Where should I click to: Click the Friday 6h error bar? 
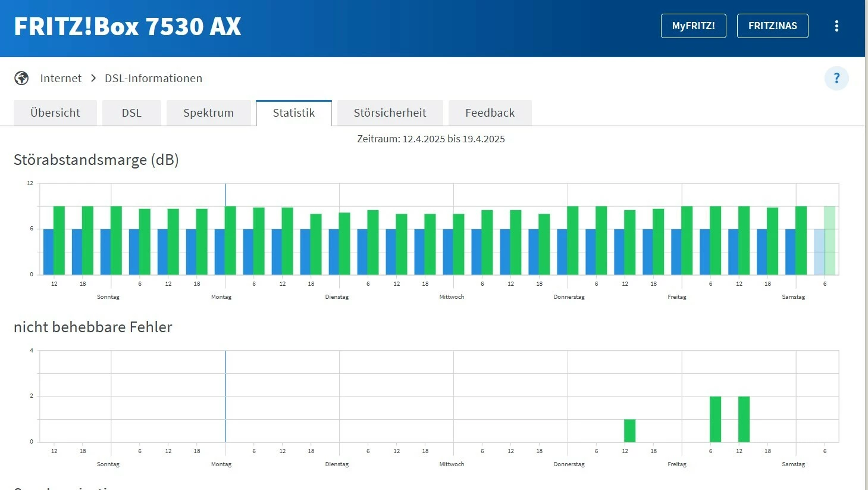(715, 419)
